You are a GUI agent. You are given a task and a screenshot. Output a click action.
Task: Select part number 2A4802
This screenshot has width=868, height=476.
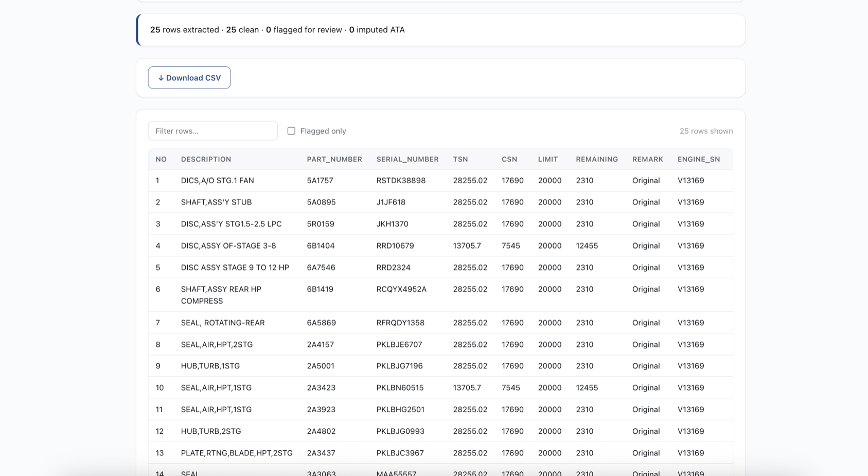(321, 431)
